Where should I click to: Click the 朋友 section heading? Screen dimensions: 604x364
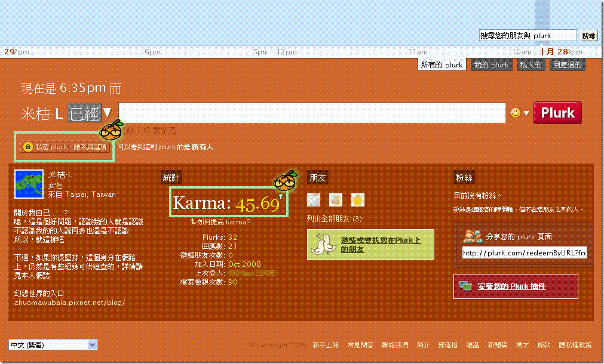coord(318,178)
